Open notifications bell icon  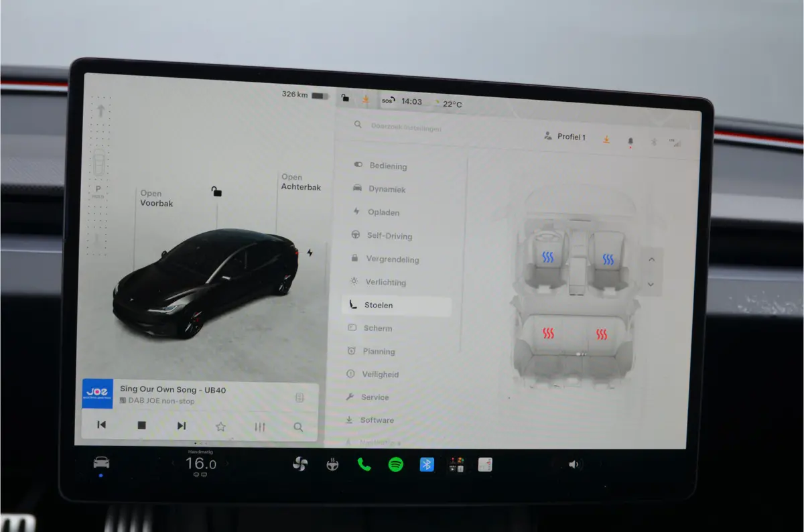click(630, 141)
